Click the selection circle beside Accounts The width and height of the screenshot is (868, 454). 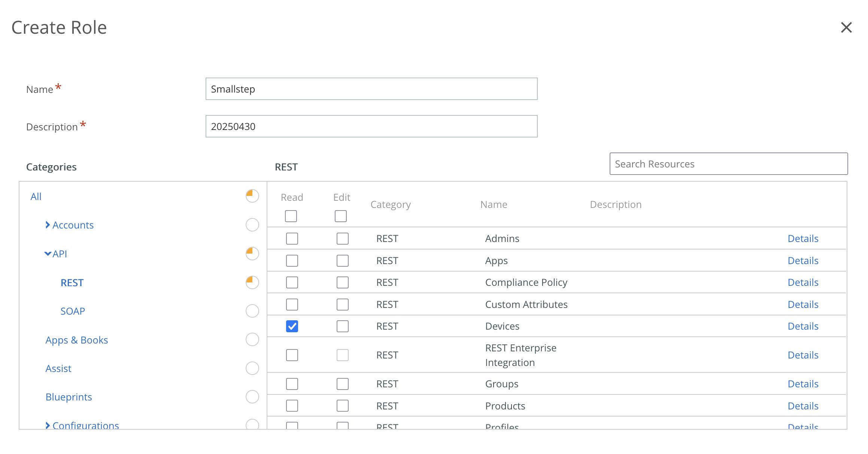point(252,225)
